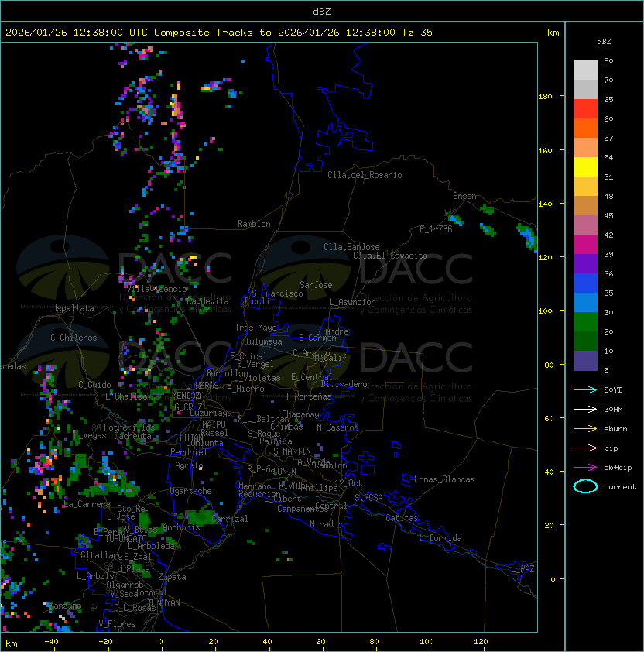This screenshot has width=644, height=652.
Task: Pick the red legend color swatch
Action: click(x=585, y=109)
